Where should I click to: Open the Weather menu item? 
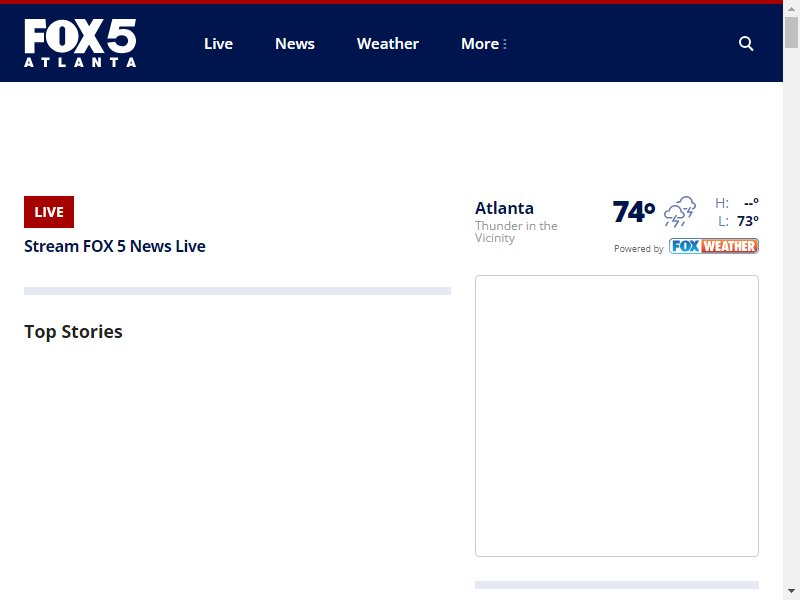point(388,43)
